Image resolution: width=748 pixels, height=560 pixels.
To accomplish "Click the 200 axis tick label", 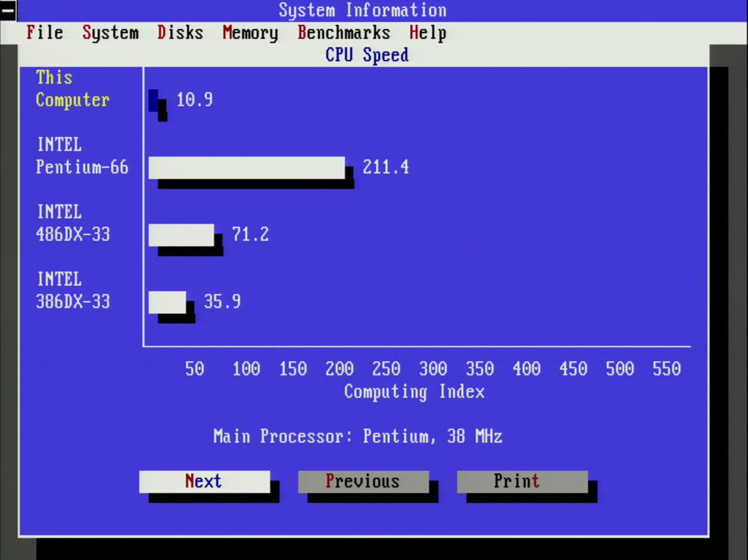I will (x=340, y=369).
